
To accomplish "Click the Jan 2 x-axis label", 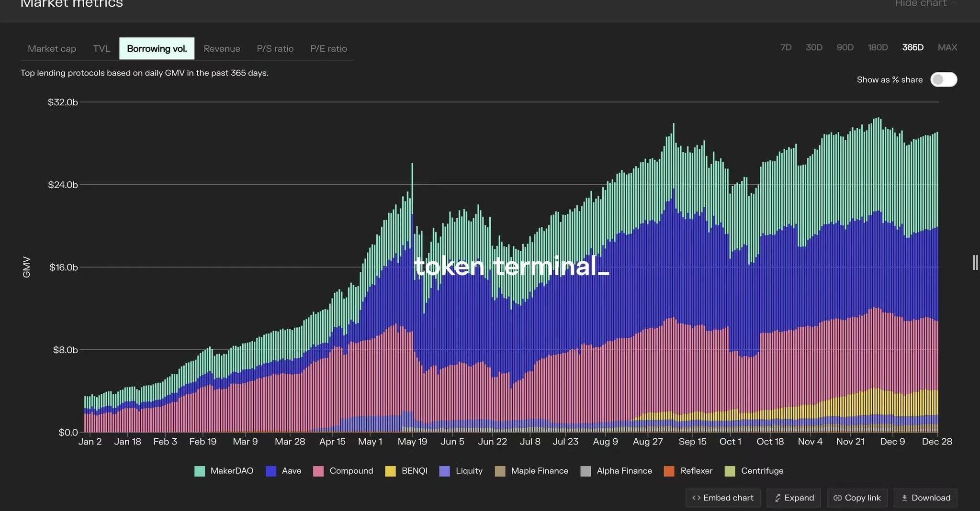I will [x=90, y=442].
